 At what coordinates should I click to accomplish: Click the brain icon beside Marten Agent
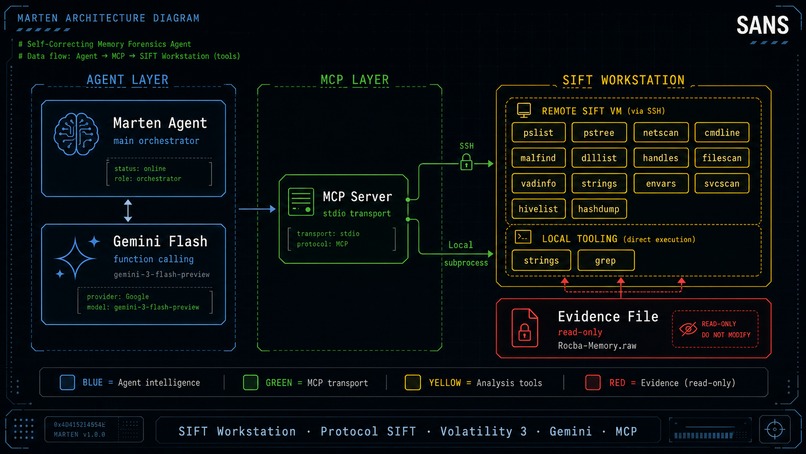click(x=77, y=134)
